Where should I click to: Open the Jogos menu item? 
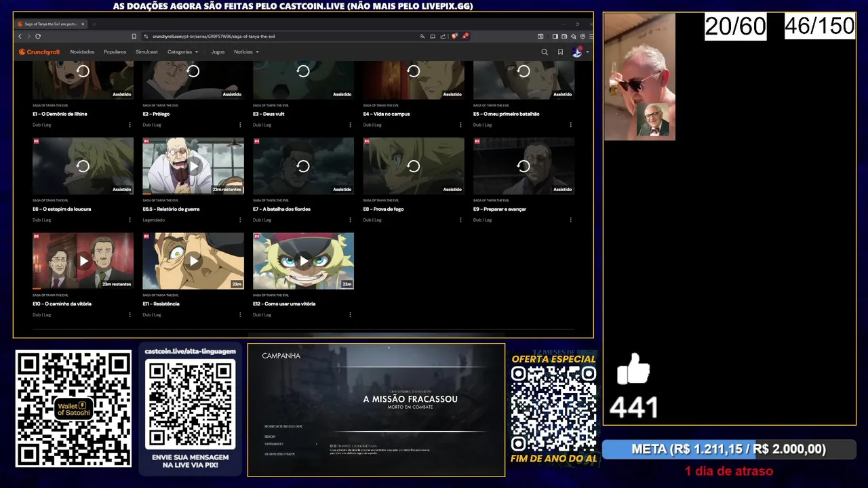coord(218,52)
